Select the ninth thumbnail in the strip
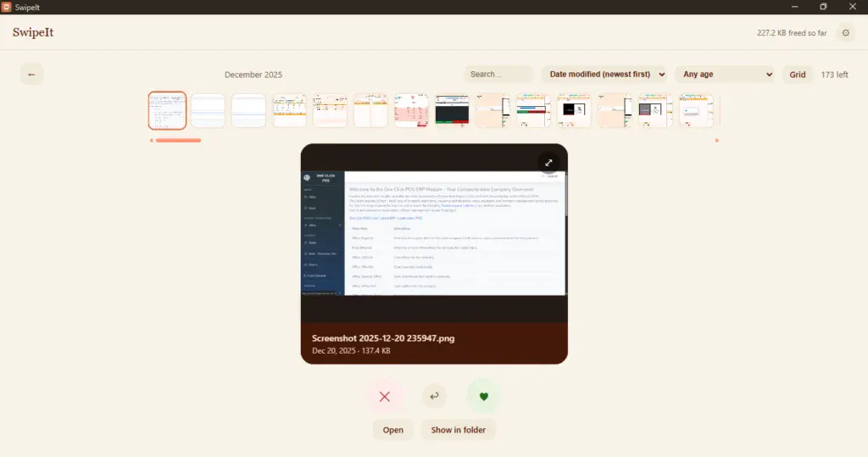The height and width of the screenshot is (457, 868). [x=492, y=111]
